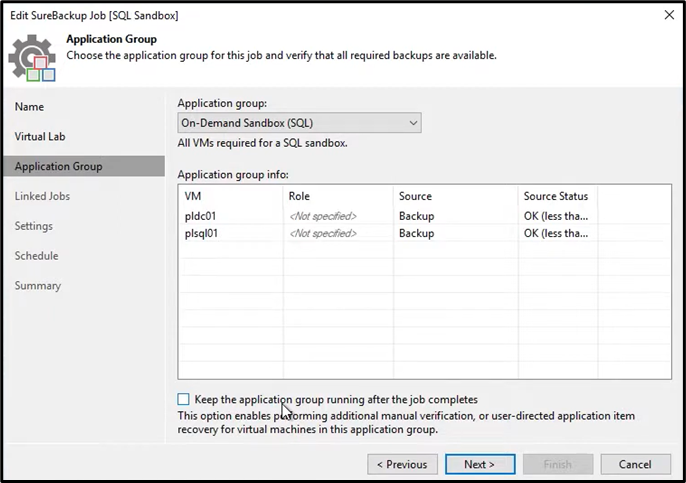Select the Application Group step
The width and height of the screenshot is (686, 483).
coord(84,166)
